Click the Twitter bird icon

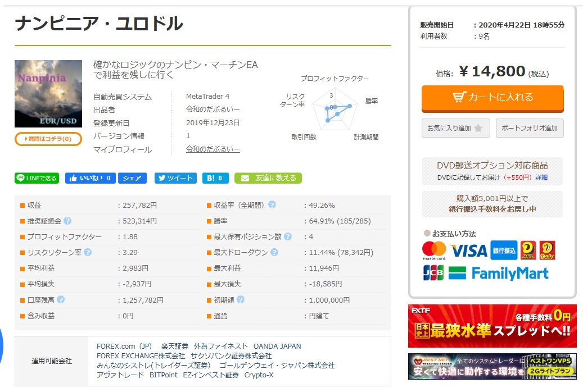[x=162, y=178]
